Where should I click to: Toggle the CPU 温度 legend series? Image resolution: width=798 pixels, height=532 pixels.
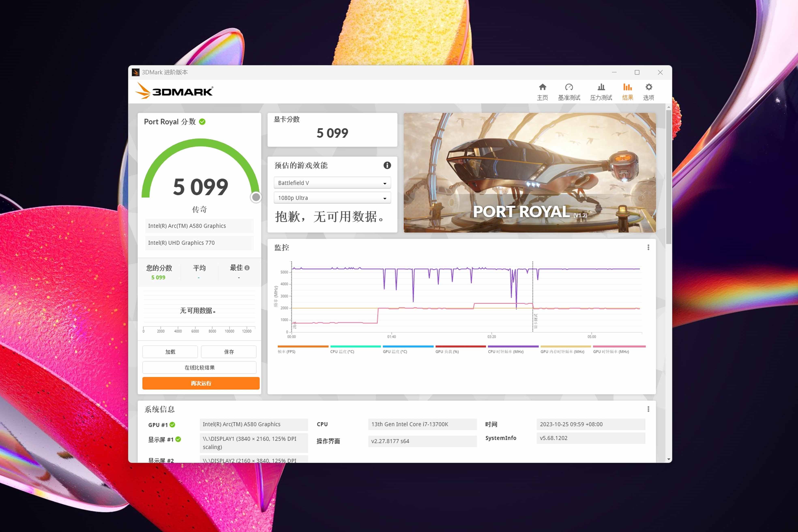pyautogui.click(x=355, y=350)
